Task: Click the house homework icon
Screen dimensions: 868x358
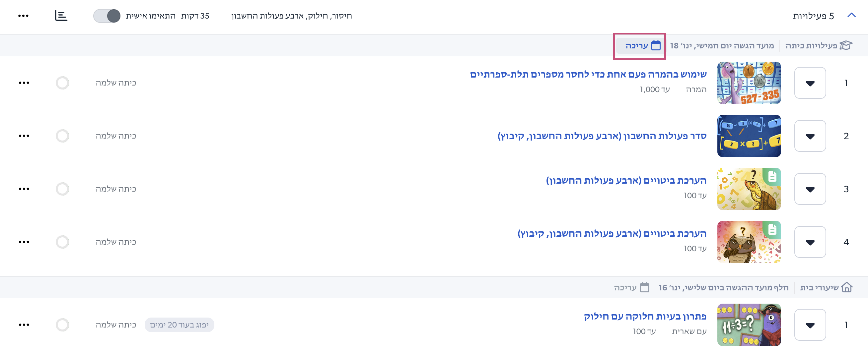Action: point(846,287)
